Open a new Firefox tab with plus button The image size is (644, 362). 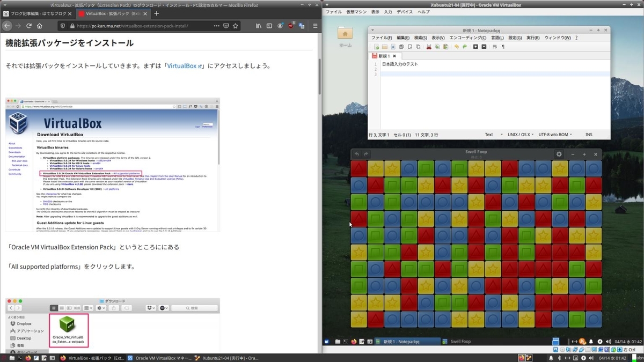(157, 13)
